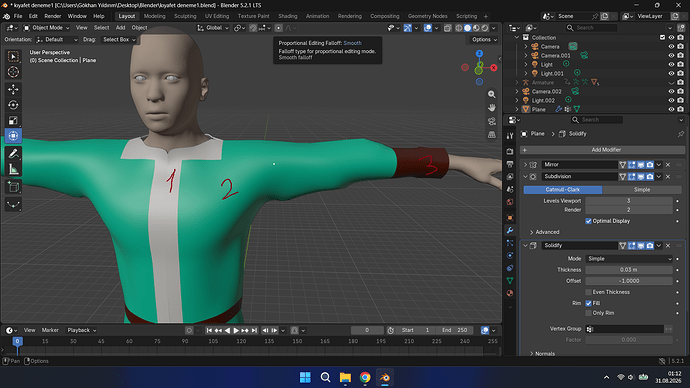Image resolution: width=690 pixels, height=388 pixels.
Task: Hide the Plane object with eye icon
Action: pos(671,109)
